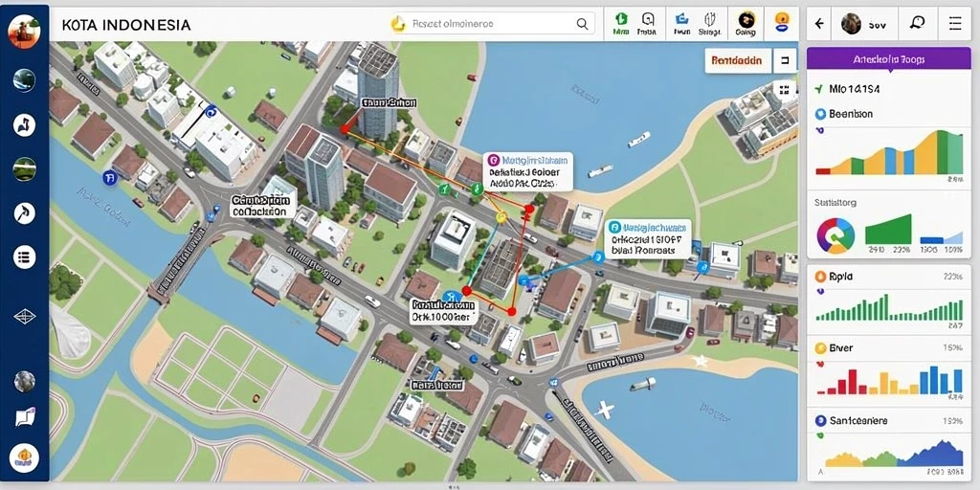This screenshot has width=980, height=490.
Task: Select the Selegt item in top toolbar
Action: (x=710, y=24)
